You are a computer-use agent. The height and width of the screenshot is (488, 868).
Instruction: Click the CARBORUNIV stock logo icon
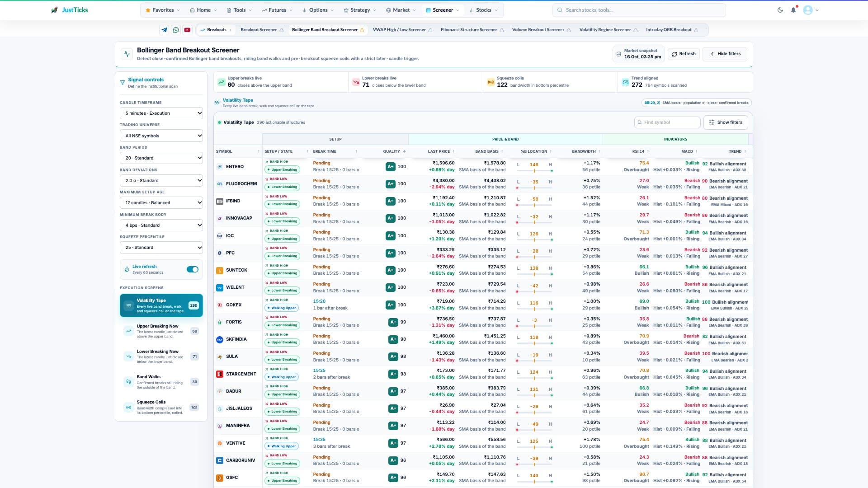[220, 460]
